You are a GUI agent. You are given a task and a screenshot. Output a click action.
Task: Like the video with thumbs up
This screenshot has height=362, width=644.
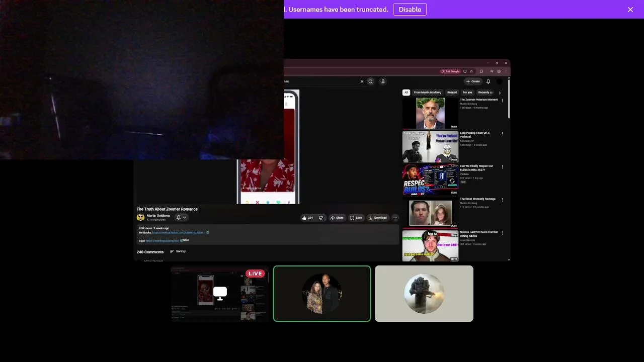307,218
